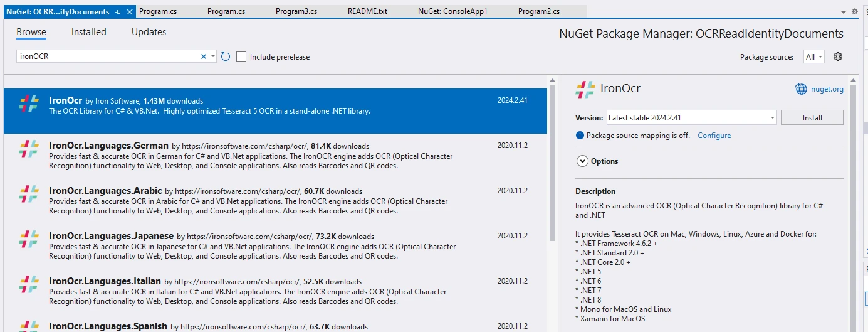Enable the Include prerelease checkbox
Screen dimensions: 868x332
241,56
